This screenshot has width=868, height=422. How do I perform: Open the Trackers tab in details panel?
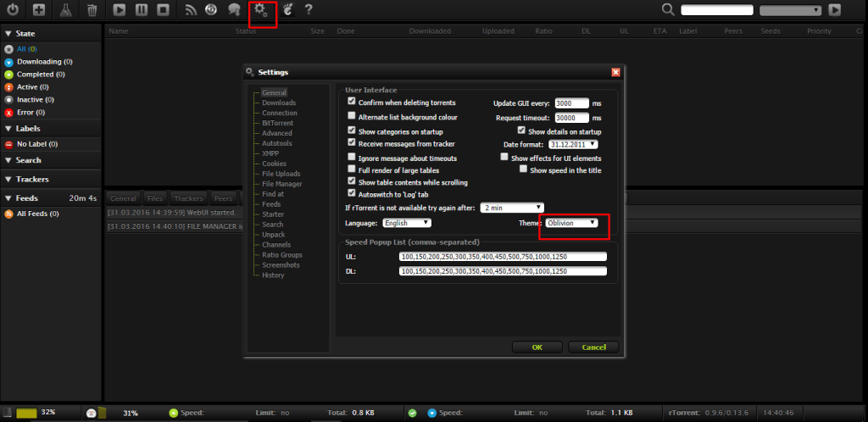188,198
